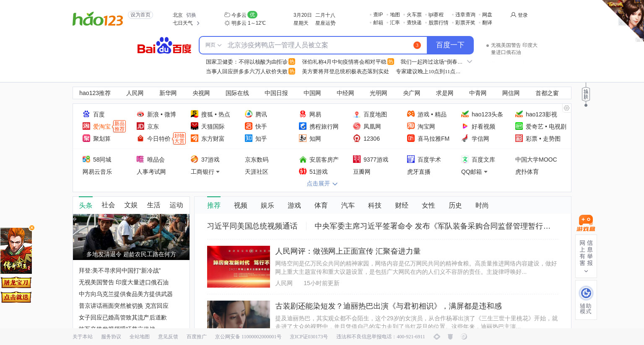
Task: Open 普京讲话画面突然被切换 news item
Action: [124, 306]
